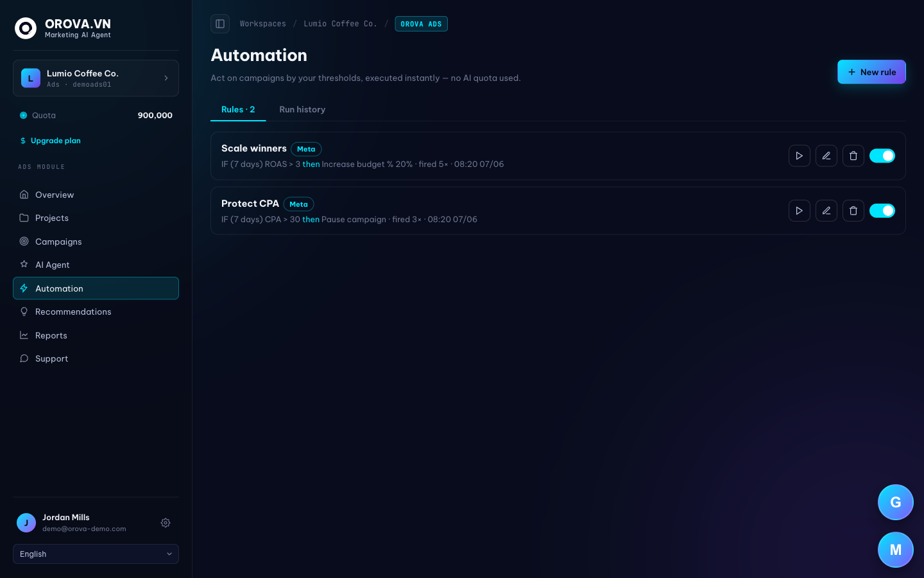The height and width of the screenshot is (578, 924).
Task: Click the Upgrade plan link
Action: (x=50, y=141)
